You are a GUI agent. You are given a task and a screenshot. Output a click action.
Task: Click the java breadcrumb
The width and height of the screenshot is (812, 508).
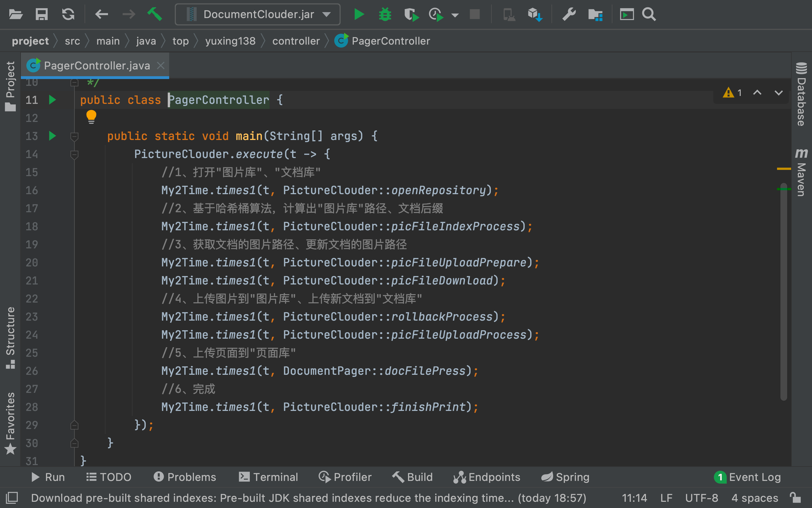coord(146,41)
